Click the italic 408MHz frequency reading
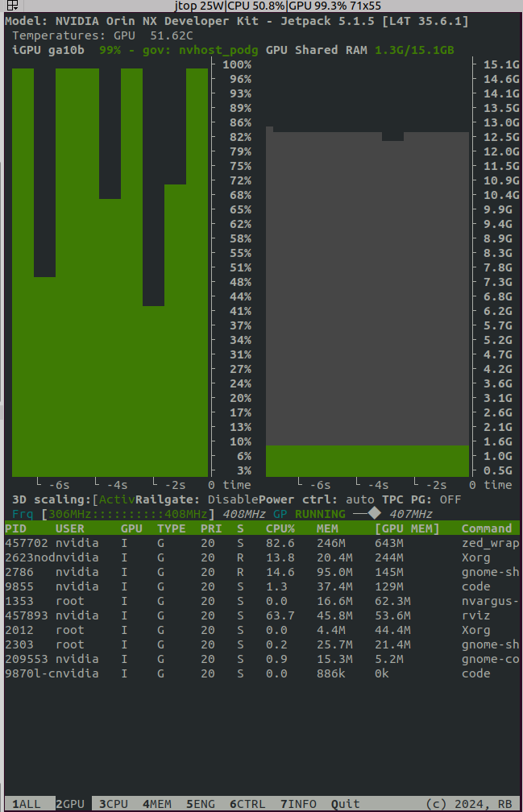 coord(244,514)
